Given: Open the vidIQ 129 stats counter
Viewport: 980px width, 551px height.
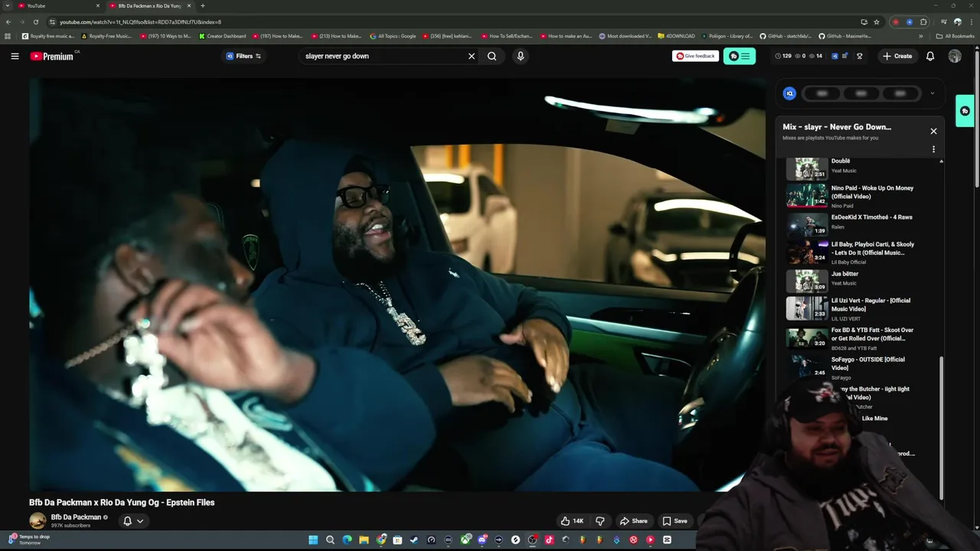Looking at the screenshot, I should [783, 56].
